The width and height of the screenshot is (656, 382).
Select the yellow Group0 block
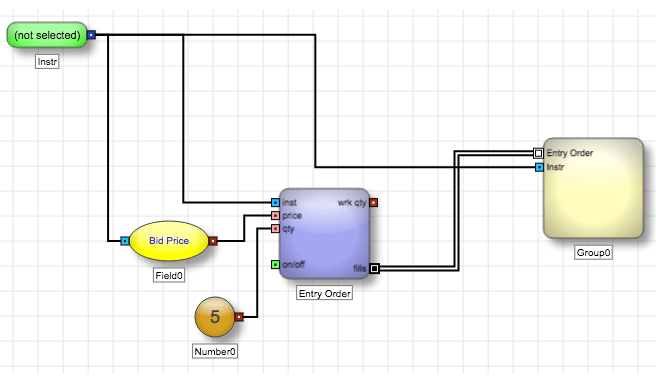[x=593, y=188]
